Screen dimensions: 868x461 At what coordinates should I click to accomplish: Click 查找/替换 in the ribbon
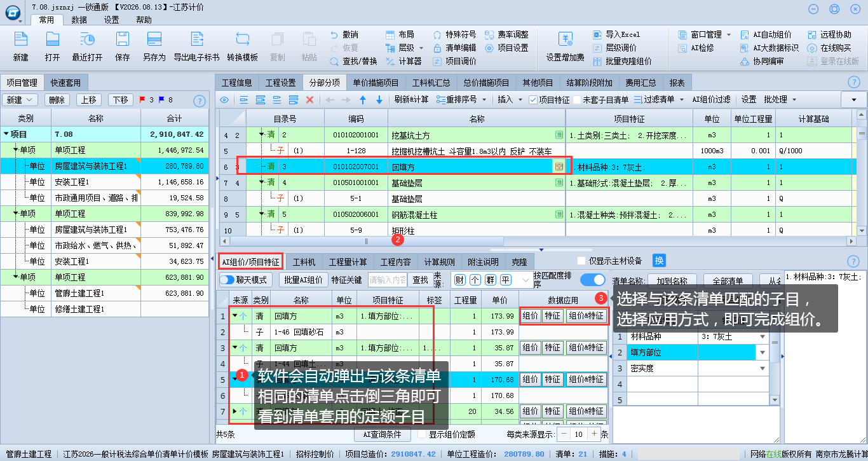pos(353,61)
